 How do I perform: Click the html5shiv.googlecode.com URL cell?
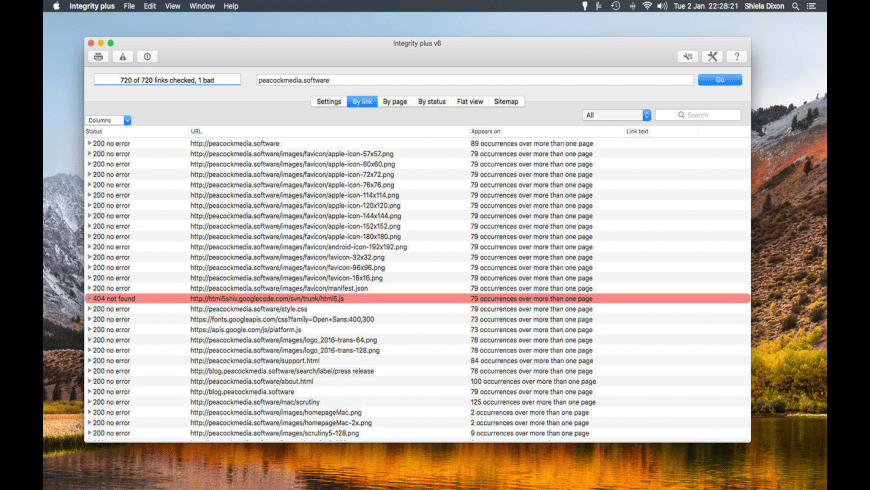click(x=267, y=299)
